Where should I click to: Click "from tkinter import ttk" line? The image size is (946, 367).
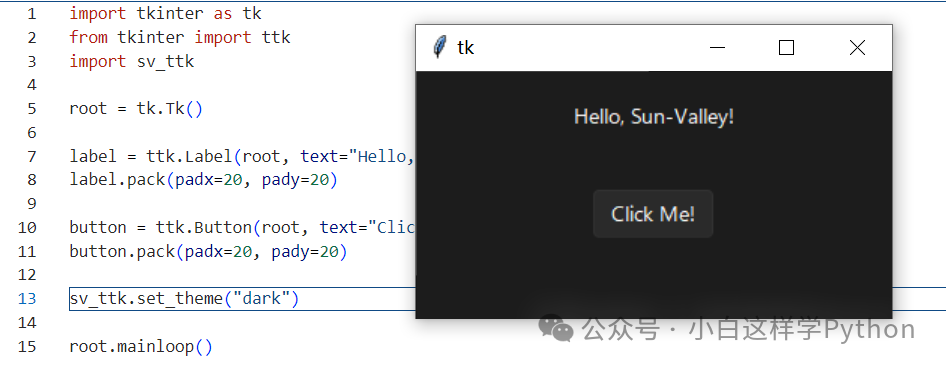point(180,37)
